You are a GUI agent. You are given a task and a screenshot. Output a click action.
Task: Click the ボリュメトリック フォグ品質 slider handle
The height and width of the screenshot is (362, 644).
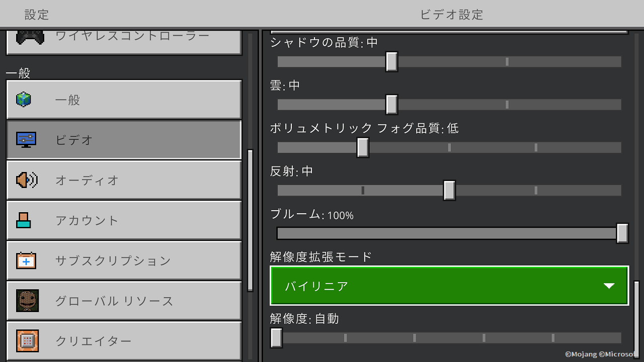tap(363, 147)
